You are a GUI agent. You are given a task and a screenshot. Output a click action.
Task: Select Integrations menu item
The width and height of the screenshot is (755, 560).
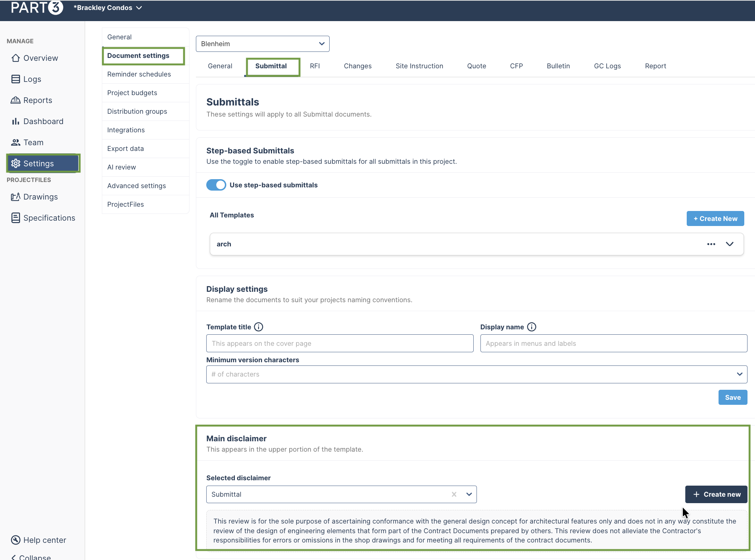pyautogui.click(x=145, y=130)
